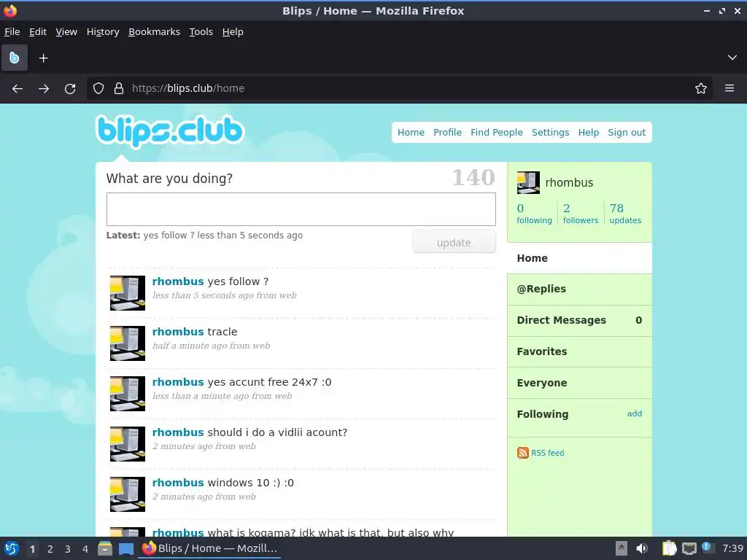Click avatar next to 'yes follow ?' post
Screen dimensions: 747x560
click(128, 293)
